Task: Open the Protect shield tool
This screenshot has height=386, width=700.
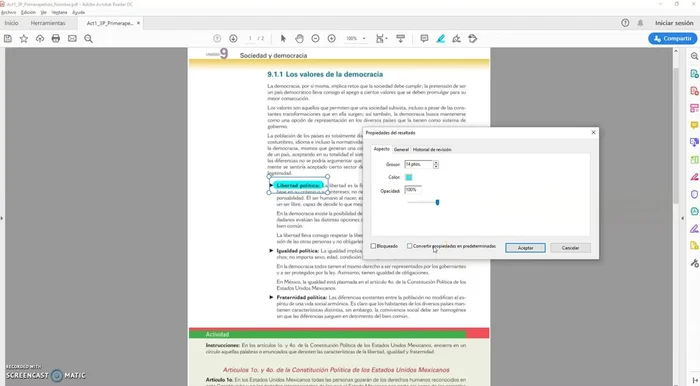Action: point(694,194)
